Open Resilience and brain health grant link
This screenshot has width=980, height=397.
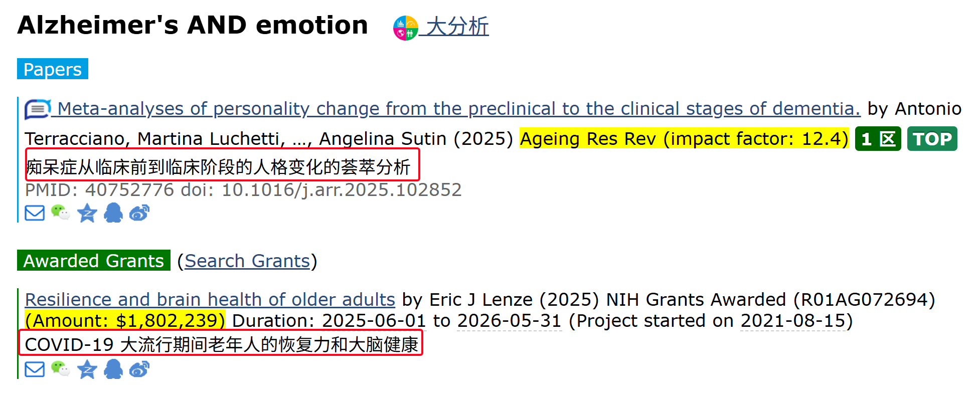[x=210, y=300]
